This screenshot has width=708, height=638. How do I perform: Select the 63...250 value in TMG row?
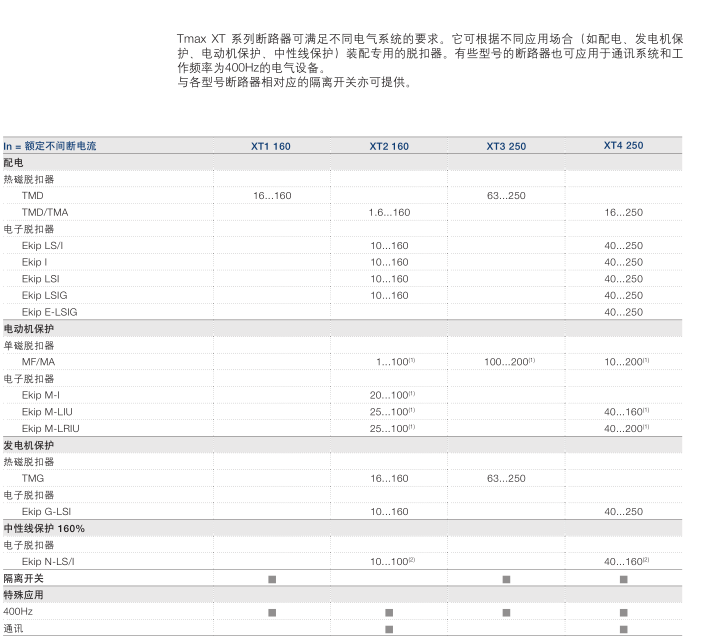506,478
